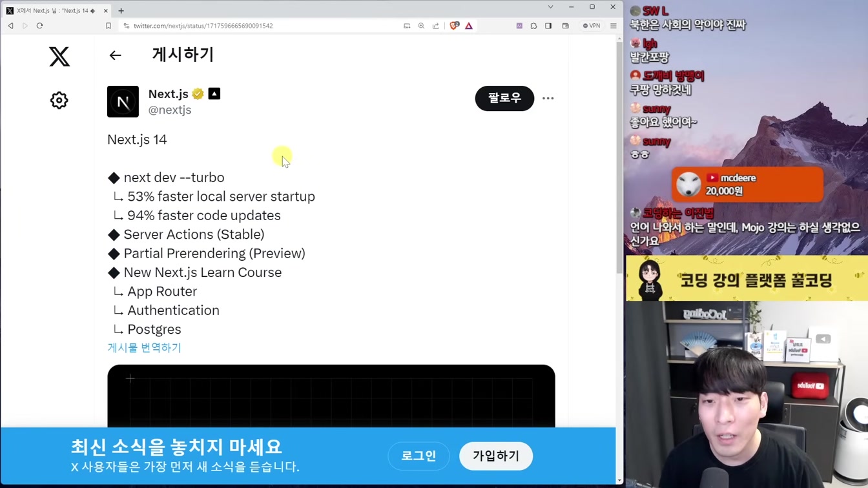Click the zoom magnifier icon in address bar
Screen dimensions: 868x488
(421, 26)
